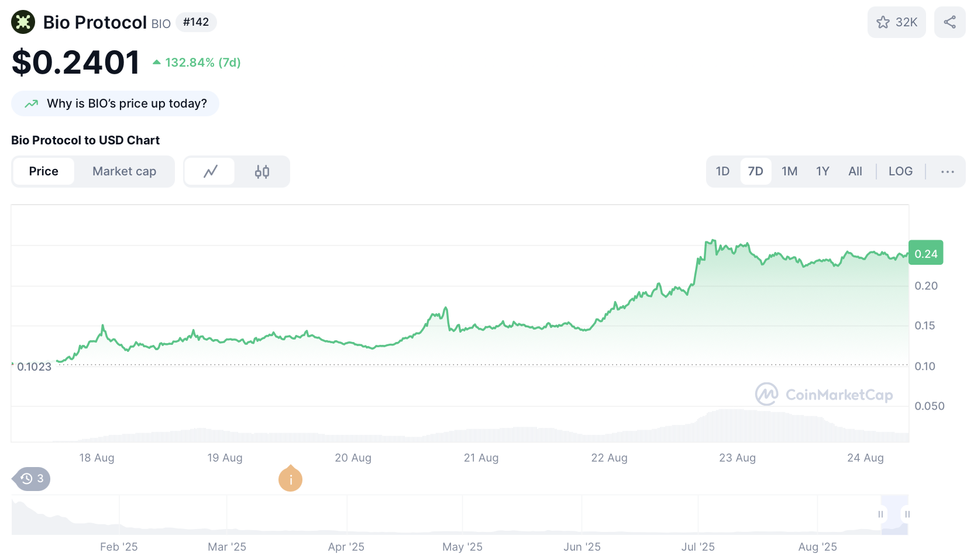
Task: Choose the 1Y time range
Action: tap(822, 171)
